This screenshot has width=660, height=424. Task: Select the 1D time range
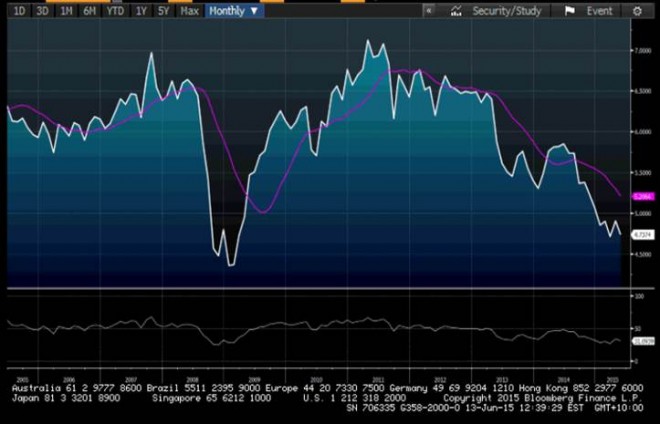point(19,11)
